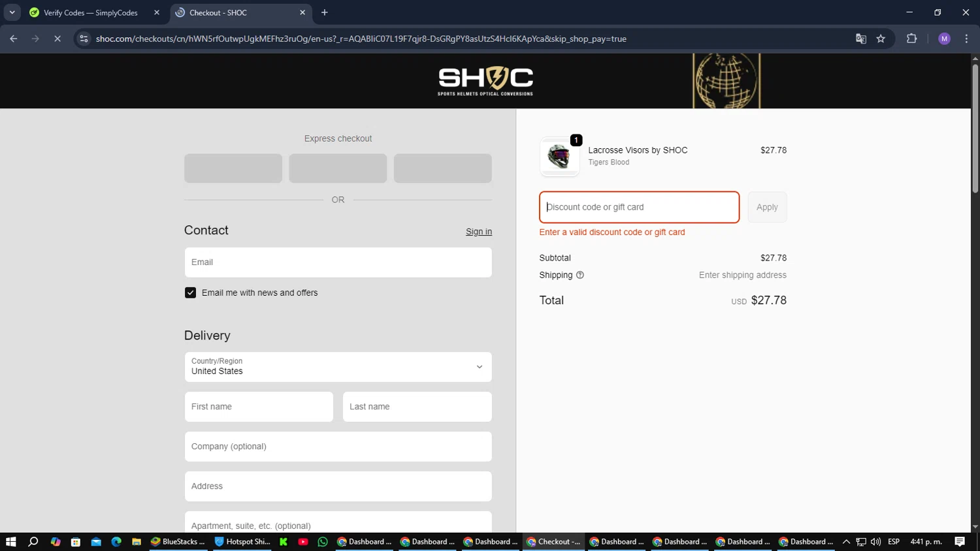980x551 pixels.
Task: Go back to previous page
Action: click(14, 39)
